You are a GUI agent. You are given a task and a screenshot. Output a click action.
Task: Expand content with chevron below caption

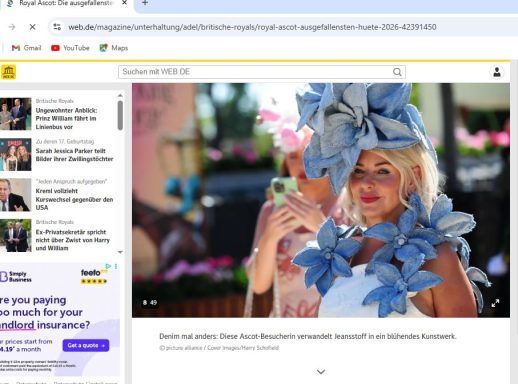click(321, 371)
